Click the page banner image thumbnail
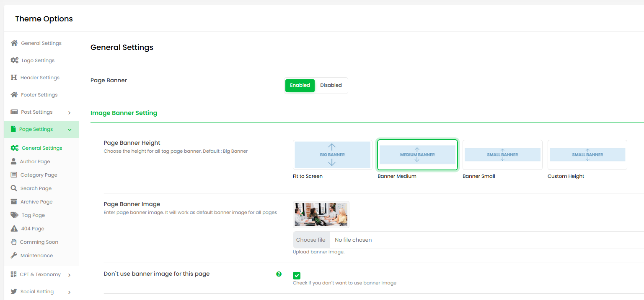Screen dimensions: 644x300 (321, 214)
